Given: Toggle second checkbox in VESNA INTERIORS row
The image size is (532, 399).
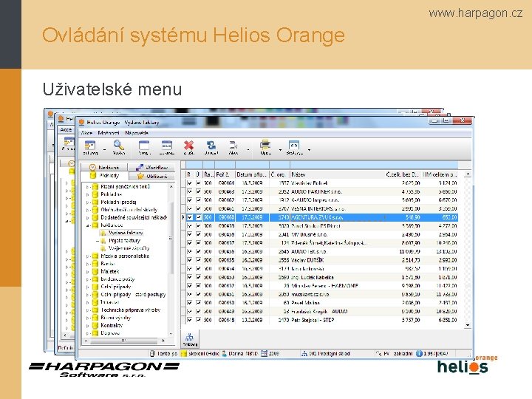Looking at the screenshot, I should (x=199, y=208).
